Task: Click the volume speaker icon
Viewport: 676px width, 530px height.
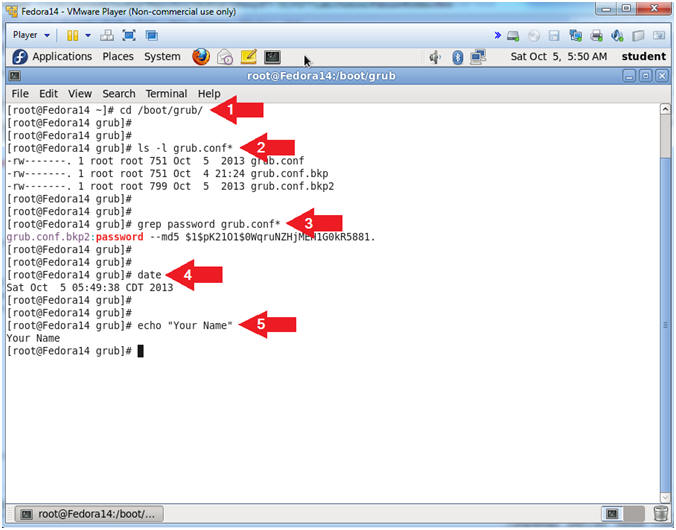Action: tap(435, 56)
